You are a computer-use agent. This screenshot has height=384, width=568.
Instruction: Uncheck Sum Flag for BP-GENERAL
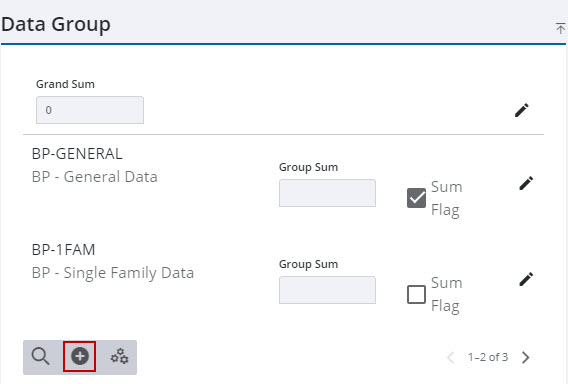pos(416,198)
